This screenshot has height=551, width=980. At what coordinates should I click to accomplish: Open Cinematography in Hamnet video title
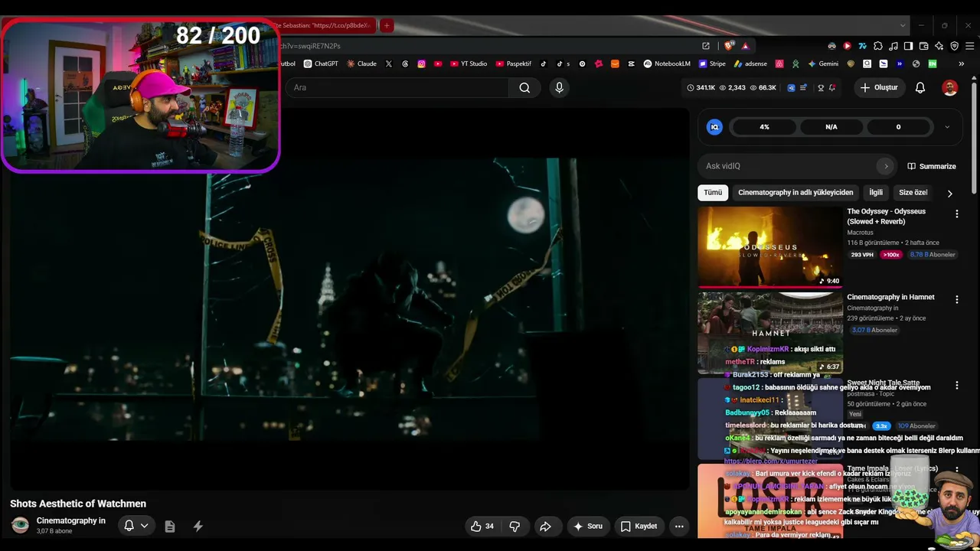[x=891, y=297]
